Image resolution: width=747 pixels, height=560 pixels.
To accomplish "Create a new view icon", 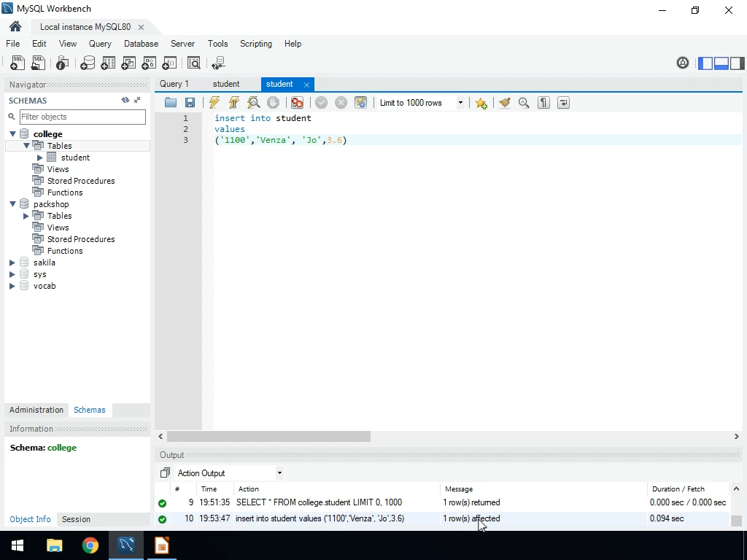I will 128,63.
